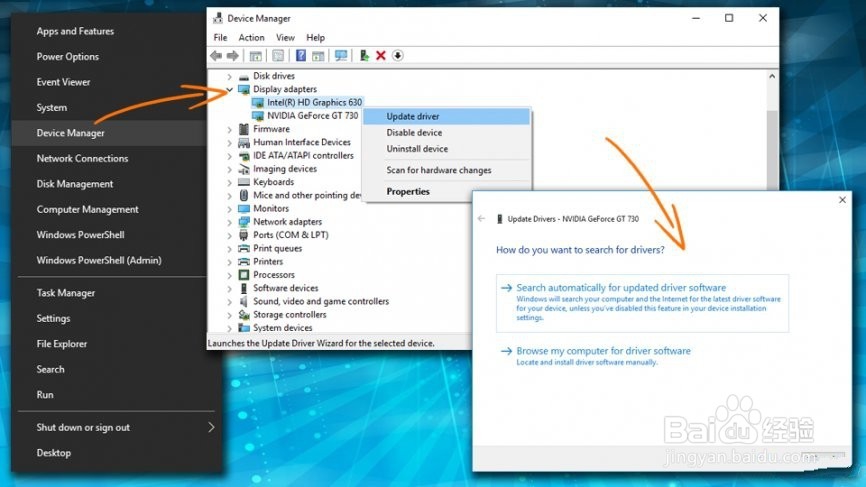Screen dimensions: 866x487
Task: Click the Processors category icon
Action: pos(244,275)
